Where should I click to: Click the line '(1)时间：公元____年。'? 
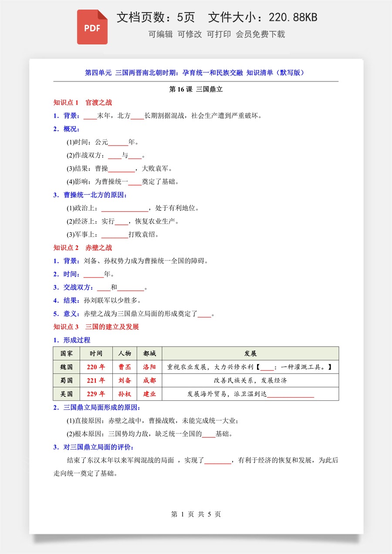103,142
